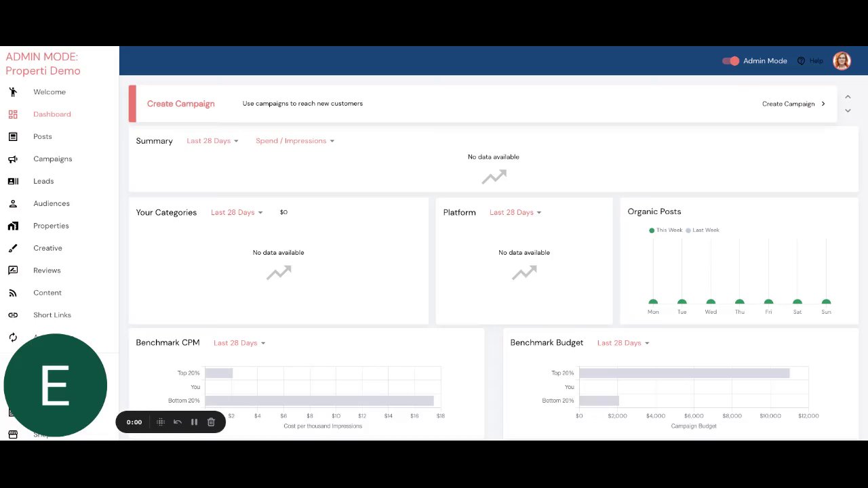This screenshot has height=488, width=868.
Task: Select the Reviews chat icon
Action: pos(13,270)
